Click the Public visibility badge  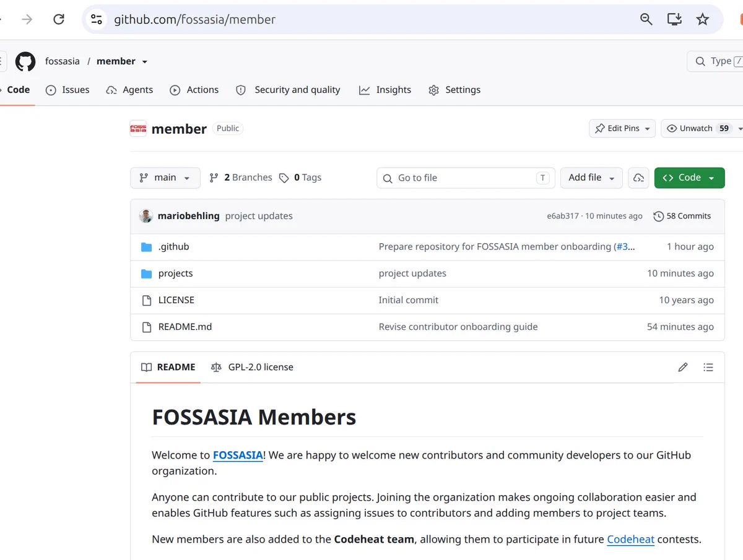(228, 129)
